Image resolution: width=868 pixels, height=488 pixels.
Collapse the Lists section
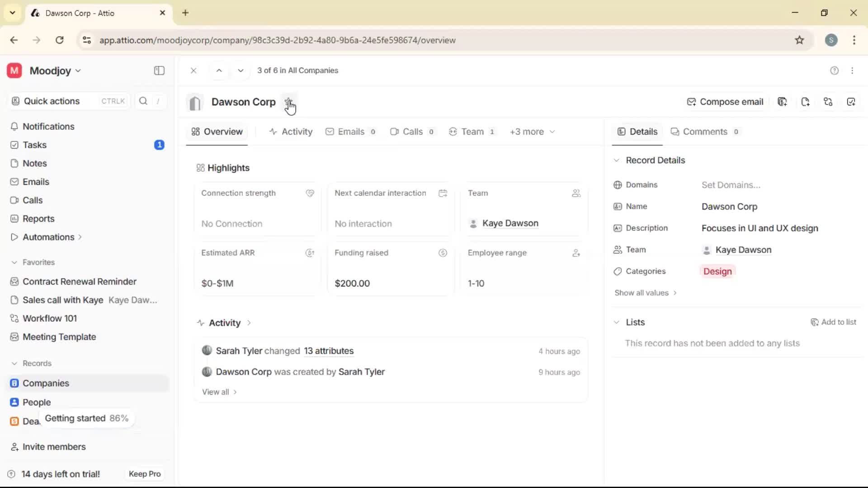pyautogui.click(x=616, y=322)
